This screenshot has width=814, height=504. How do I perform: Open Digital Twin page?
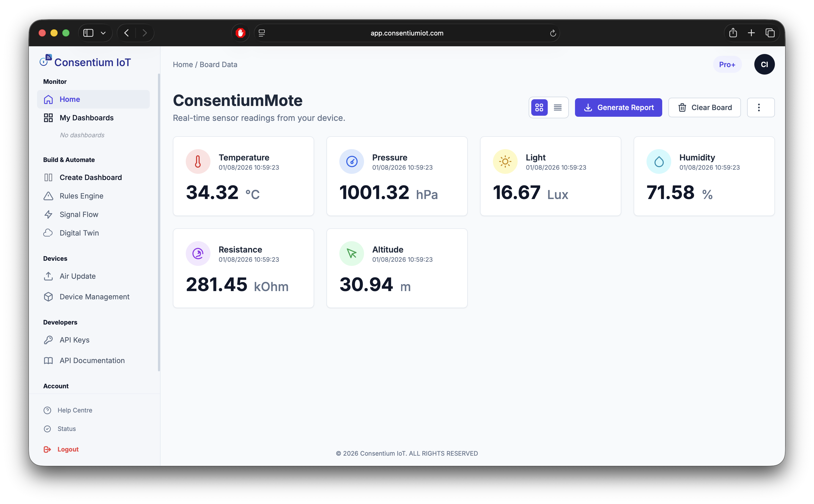[93, 233]
